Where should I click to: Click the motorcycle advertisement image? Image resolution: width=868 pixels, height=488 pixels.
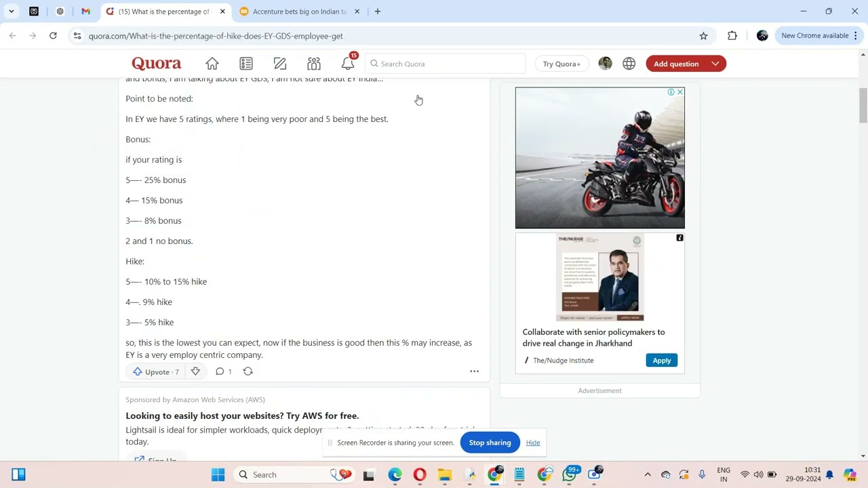(x=600, y=158)
